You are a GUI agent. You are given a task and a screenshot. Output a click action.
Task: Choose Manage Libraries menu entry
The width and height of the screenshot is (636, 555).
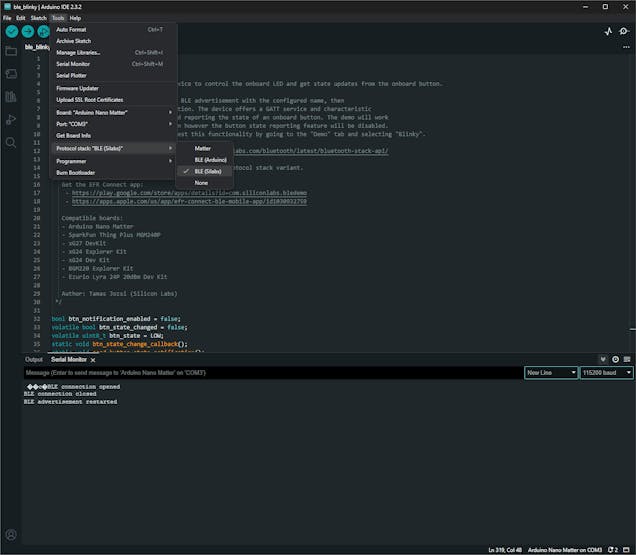[x=114, y=52]
